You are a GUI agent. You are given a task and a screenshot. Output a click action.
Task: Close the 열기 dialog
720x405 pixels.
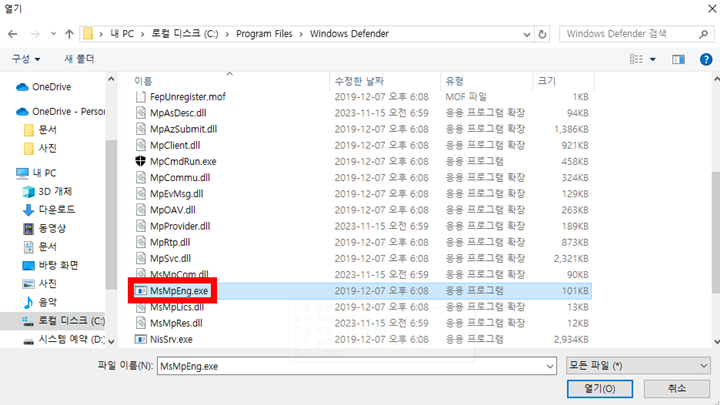tap(712, 8)
